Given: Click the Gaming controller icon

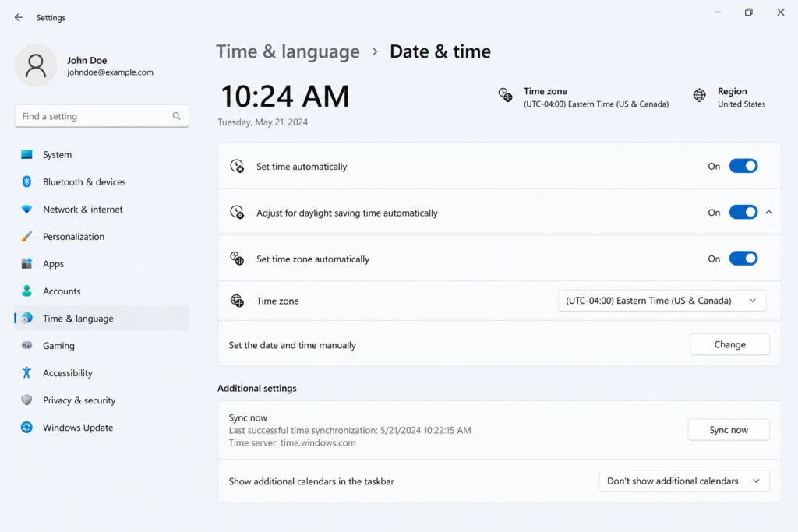Looking at the screenshot, I should coord(26,345).
